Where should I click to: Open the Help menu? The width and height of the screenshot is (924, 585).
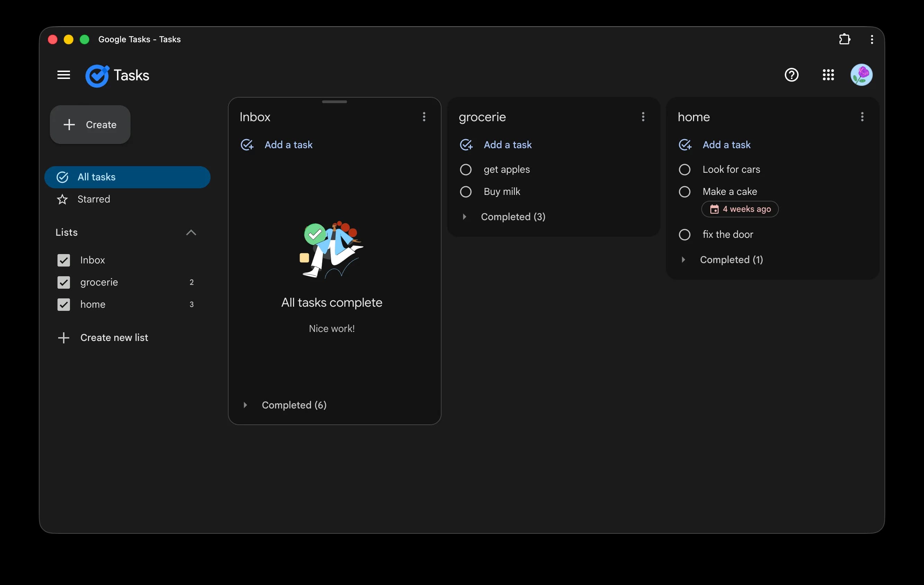(x=791, y=75)
